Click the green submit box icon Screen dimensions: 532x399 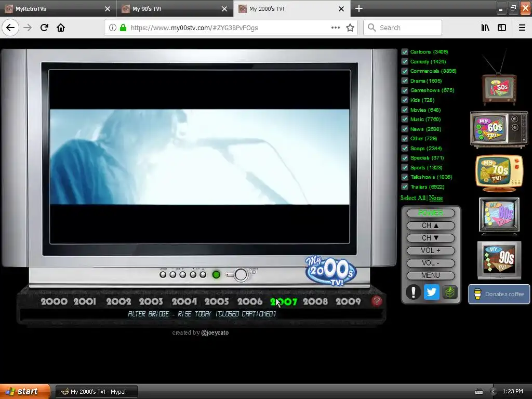tap(450, 292)
